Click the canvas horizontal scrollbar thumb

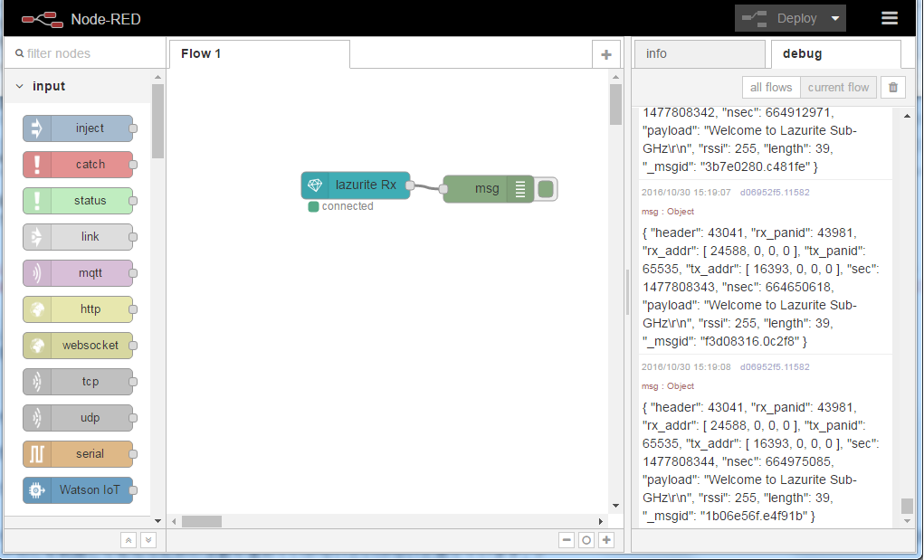click(202, 521)
